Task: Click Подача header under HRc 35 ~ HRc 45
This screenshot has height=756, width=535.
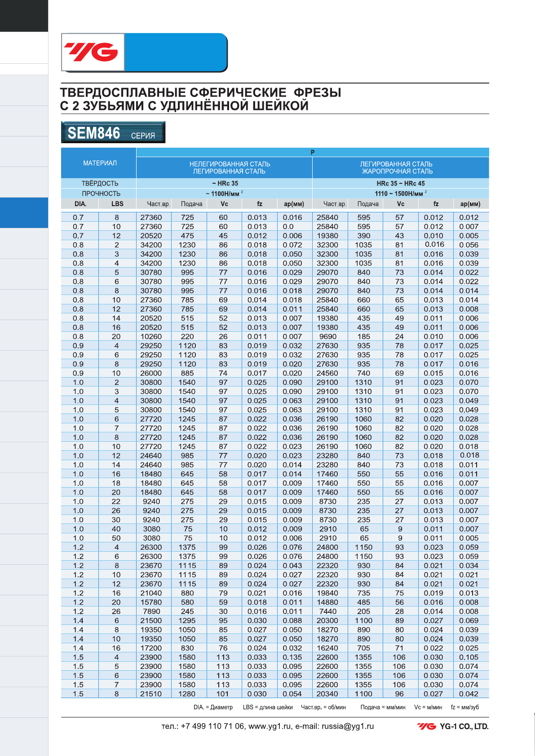Action: click(368, 204)
